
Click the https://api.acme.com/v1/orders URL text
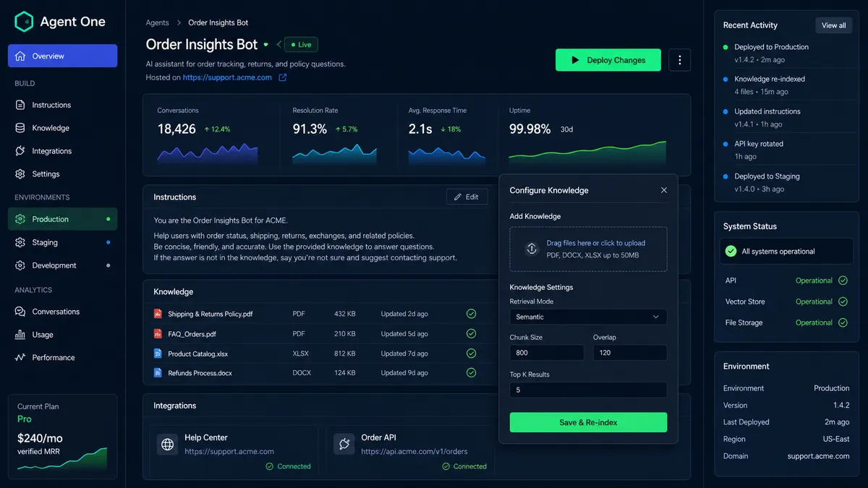click(x=414, y=451)
